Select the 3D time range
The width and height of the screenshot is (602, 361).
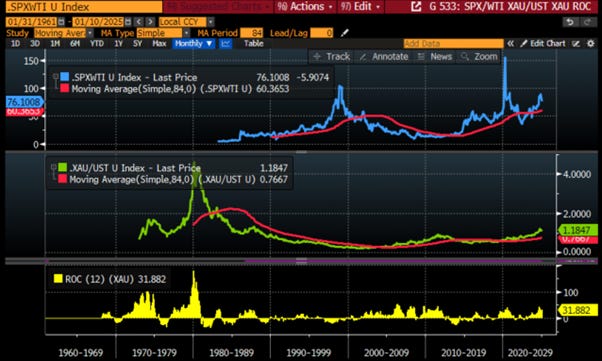coord(35,43)
